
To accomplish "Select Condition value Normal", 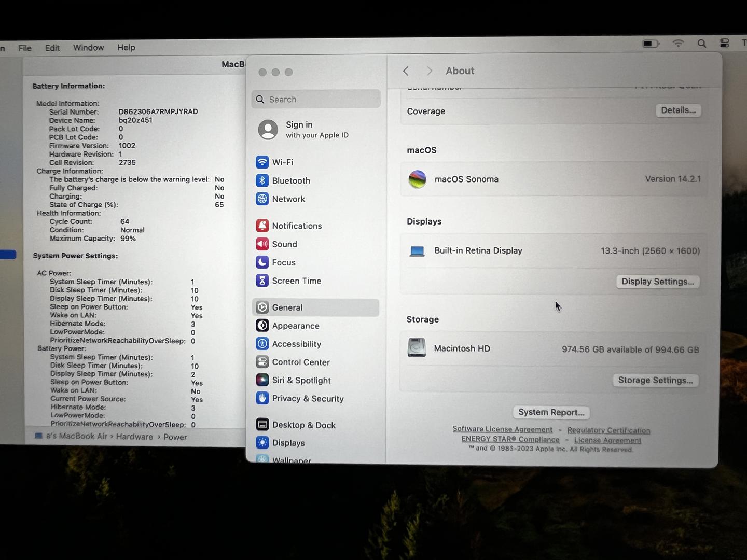I will pos(132,230).
